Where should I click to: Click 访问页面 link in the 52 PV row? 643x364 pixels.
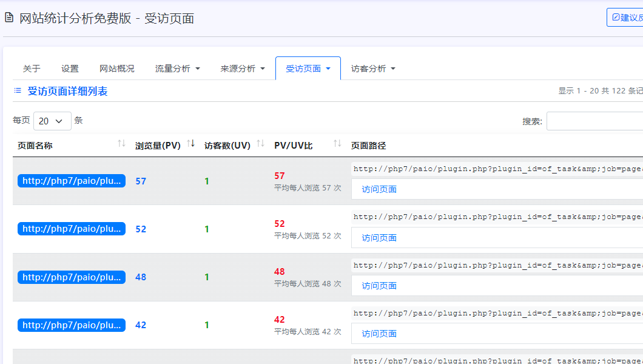379,238
